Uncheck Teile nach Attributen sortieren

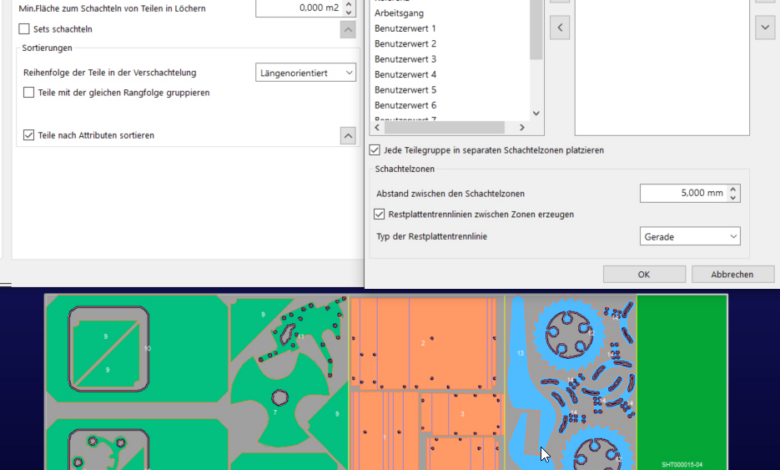[29, 135]
